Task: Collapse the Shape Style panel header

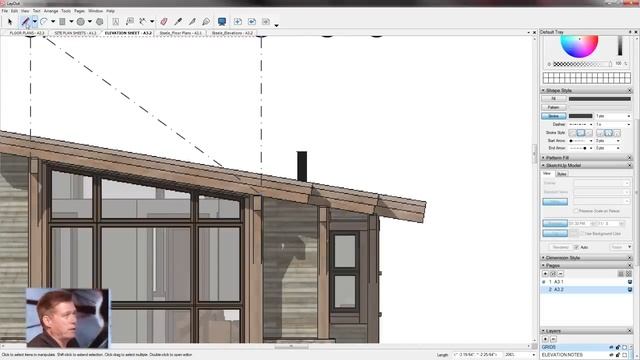Action: pyautogui.click(x=587, y=90)
